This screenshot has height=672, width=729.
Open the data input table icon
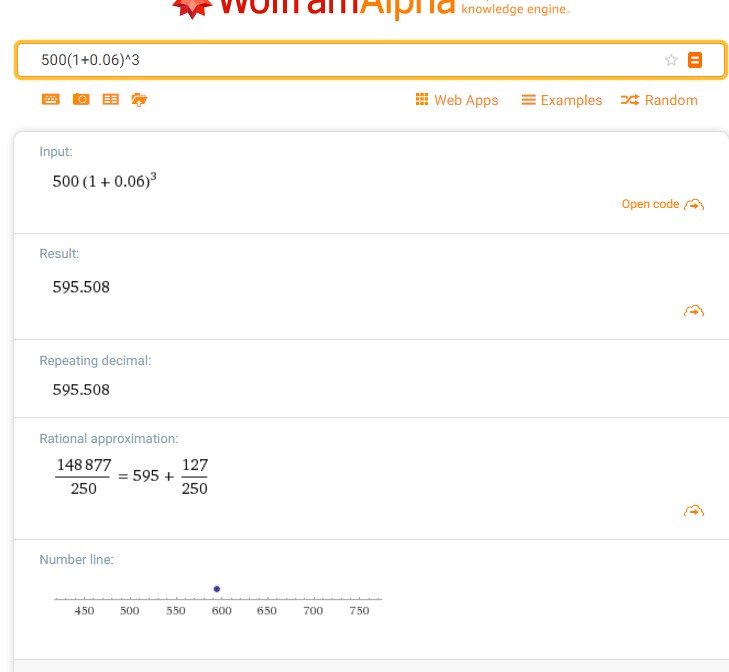pyautogui.click(x=110, y=99)
